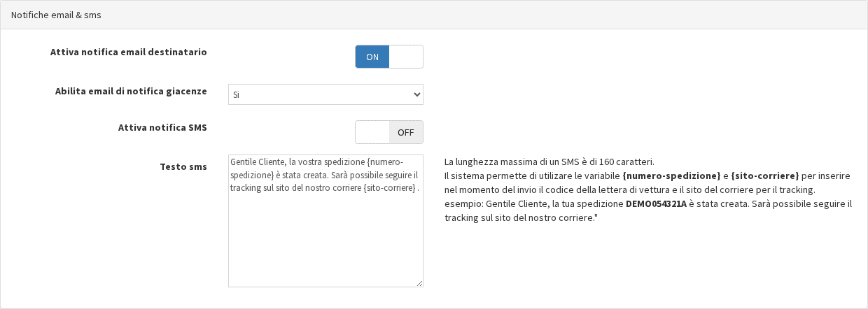Click the 'Abilita email di notifica giacenze' label

(x=131, y=91)
